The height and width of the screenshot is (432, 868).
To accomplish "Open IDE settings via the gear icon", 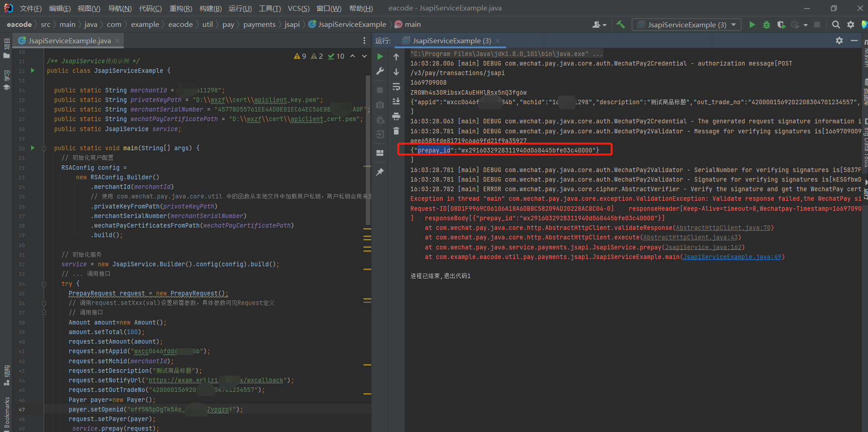I will pos(851,25).
